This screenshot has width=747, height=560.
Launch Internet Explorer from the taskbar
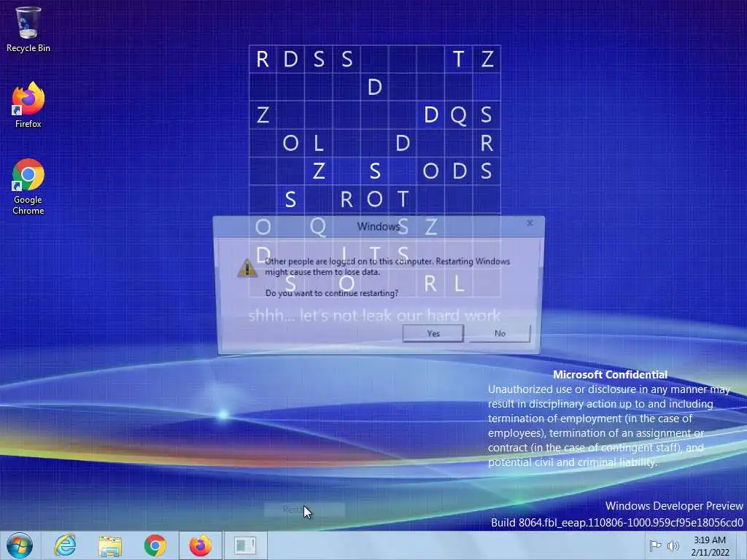coord(65,545)
